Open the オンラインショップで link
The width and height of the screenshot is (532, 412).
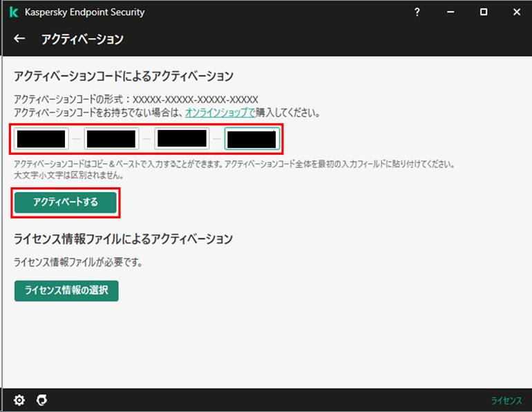220,113
